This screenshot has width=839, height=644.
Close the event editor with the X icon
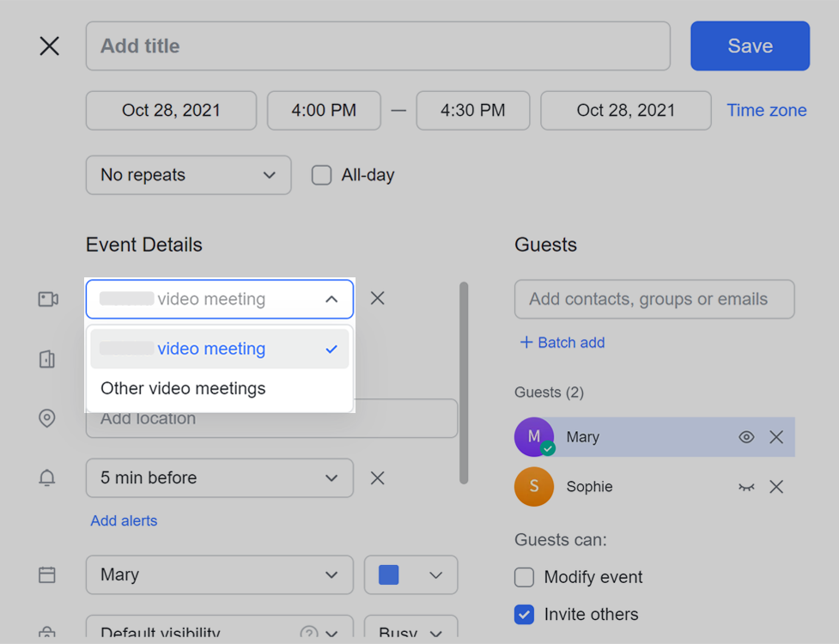click(x=50, y=46)
